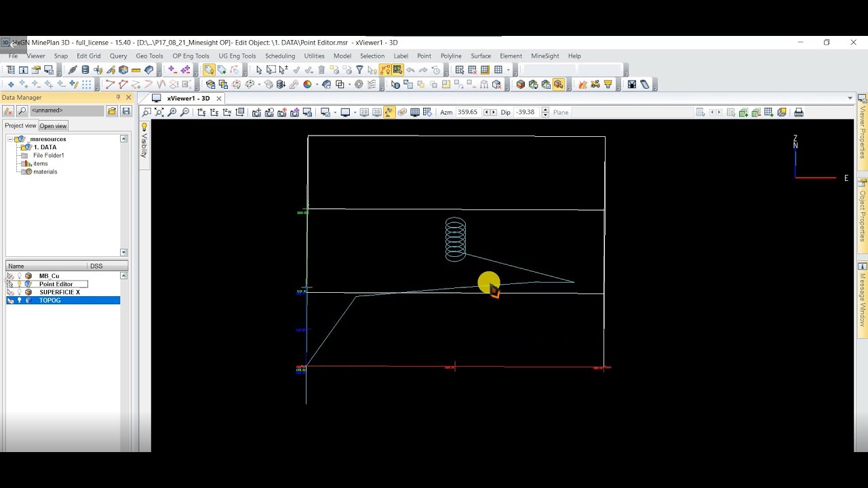Click the zoom extents icon in viewer
This screenshot has height=488, width=868.
(x=159, y=112)
